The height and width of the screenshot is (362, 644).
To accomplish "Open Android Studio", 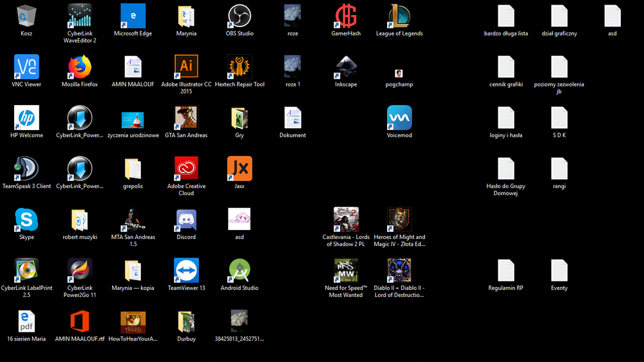I will [240, 271].
